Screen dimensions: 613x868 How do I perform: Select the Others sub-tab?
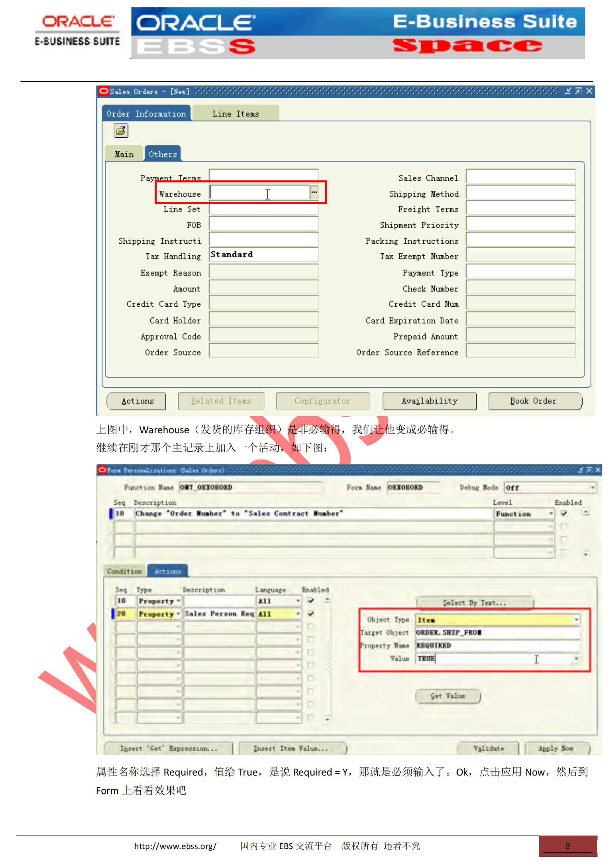point(163,154)
